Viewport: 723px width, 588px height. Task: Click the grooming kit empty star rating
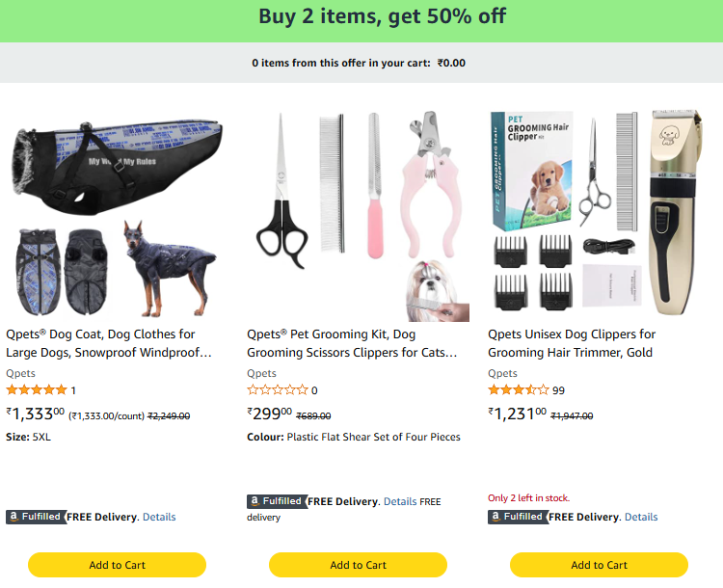[x=278, y=390]
